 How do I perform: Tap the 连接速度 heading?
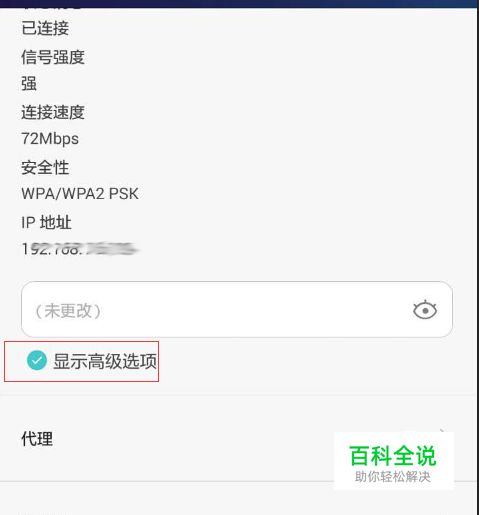53,112
